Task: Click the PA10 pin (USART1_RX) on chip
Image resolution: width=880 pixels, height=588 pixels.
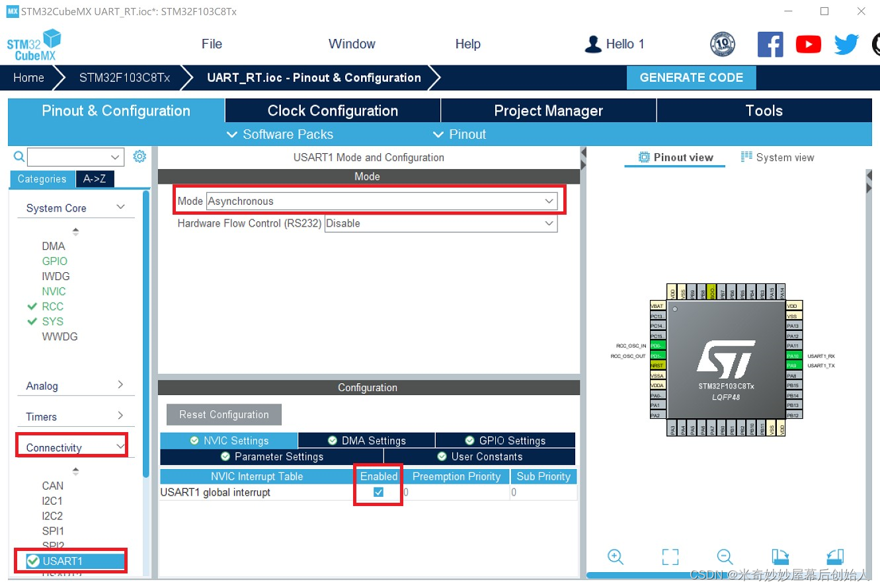Action: pos(793,355)
